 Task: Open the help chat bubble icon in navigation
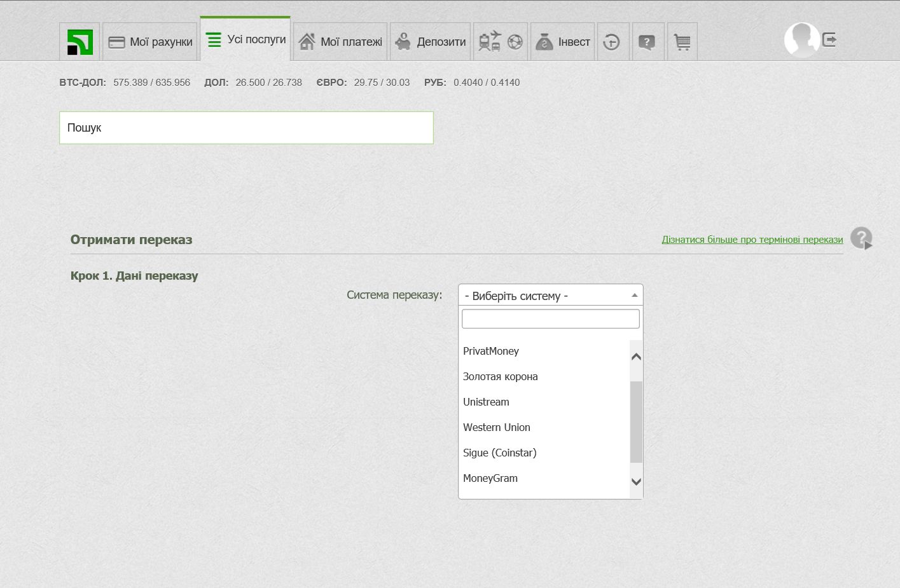(x=647, y=42)
